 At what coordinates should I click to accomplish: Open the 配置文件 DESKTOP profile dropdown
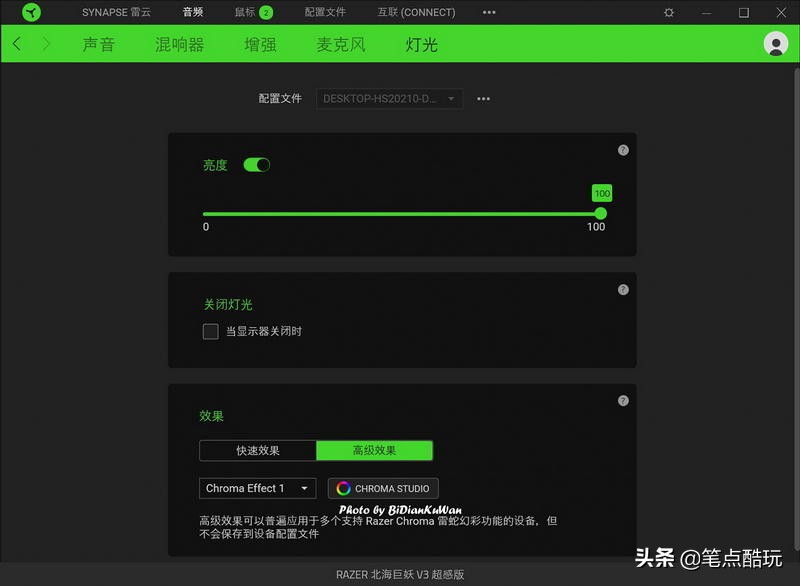388,98
